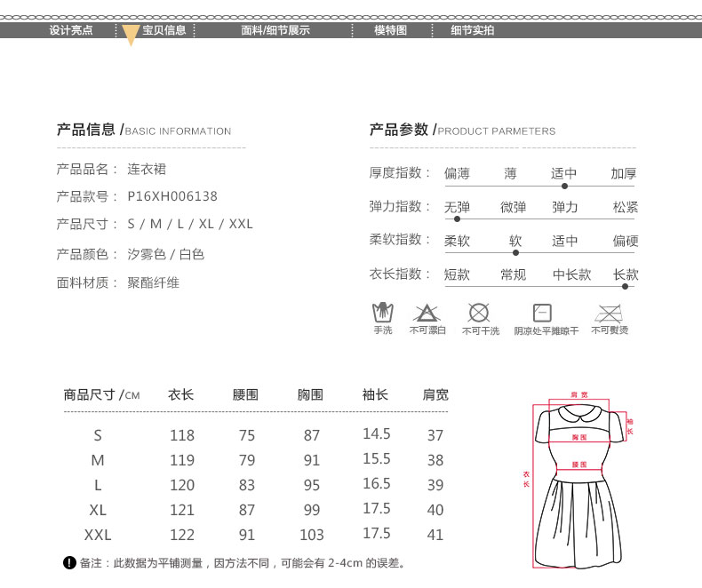Click the thickness slider dot at 适中
This screenshot has height=588, width=702.
click(564, 186)
